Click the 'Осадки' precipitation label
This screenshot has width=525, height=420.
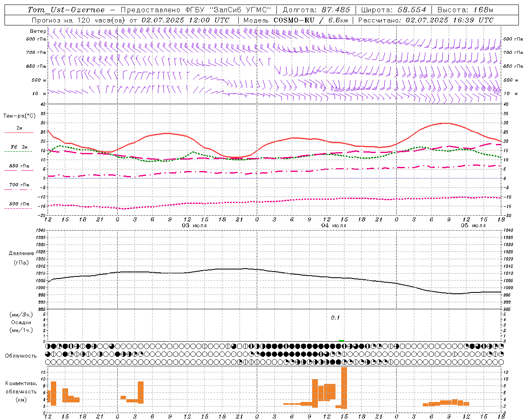(x=21, y=322)
